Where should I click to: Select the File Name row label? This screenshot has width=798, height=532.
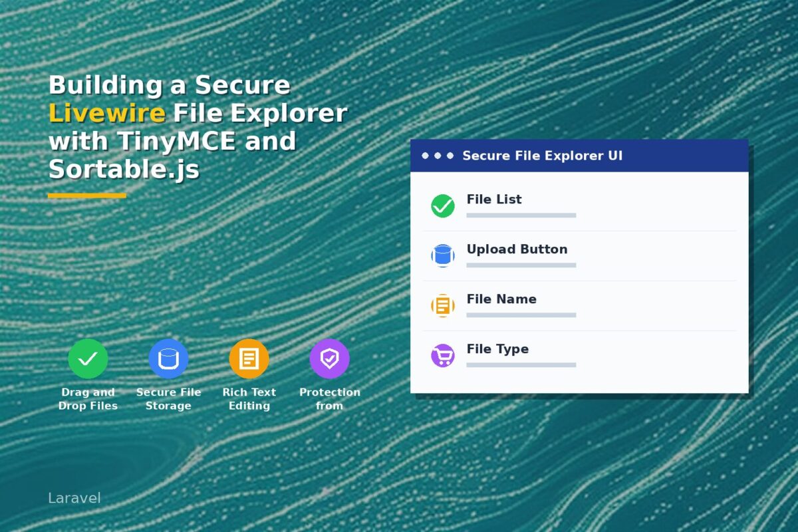[x=501, y=299]
